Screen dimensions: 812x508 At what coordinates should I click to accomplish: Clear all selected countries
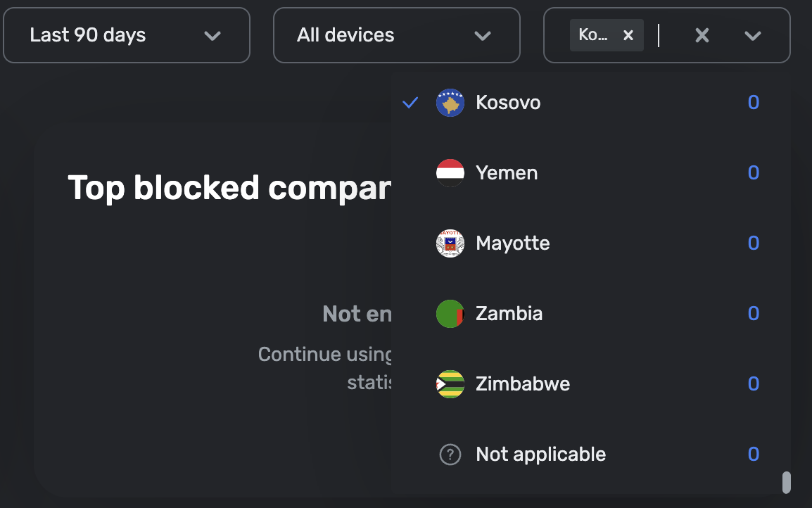702,35
